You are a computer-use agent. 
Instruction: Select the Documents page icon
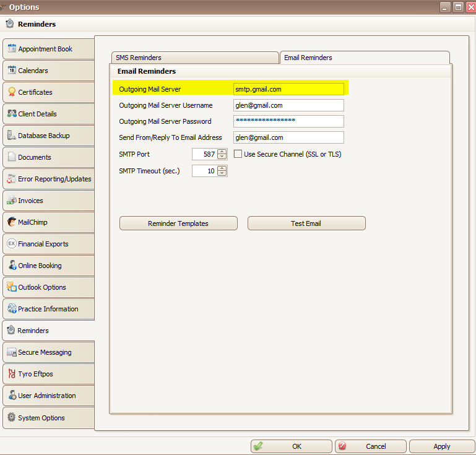click(12, 157)
